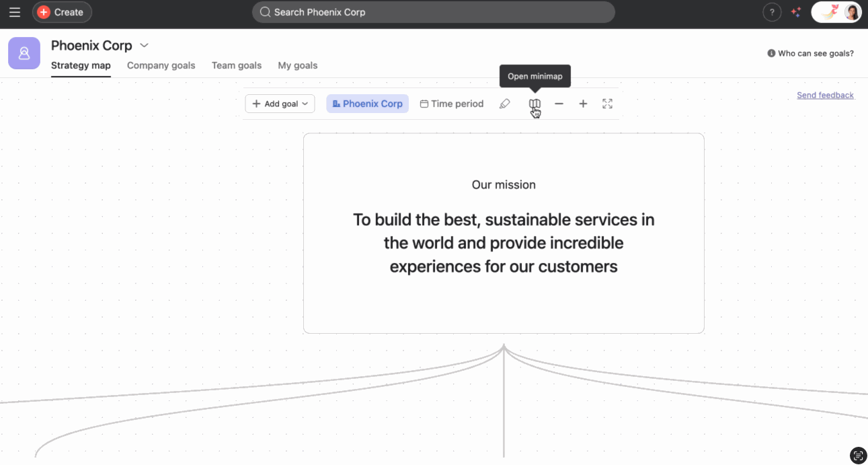
Task: Click the zoom out minus icon
Action: click(x=559, y=104)
